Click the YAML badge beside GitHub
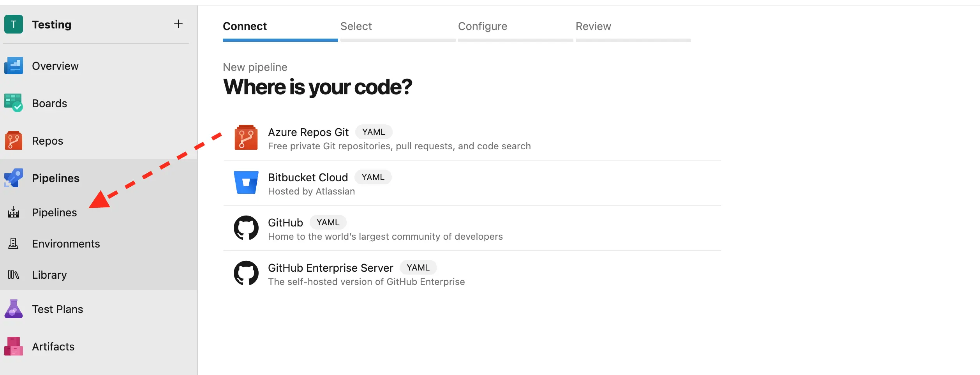 328,222
